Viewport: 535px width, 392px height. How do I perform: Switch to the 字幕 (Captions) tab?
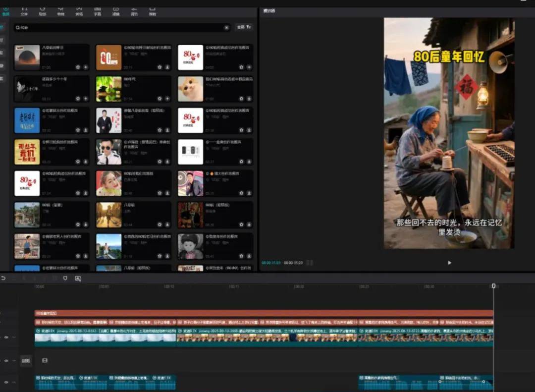(x=97, y=10)
